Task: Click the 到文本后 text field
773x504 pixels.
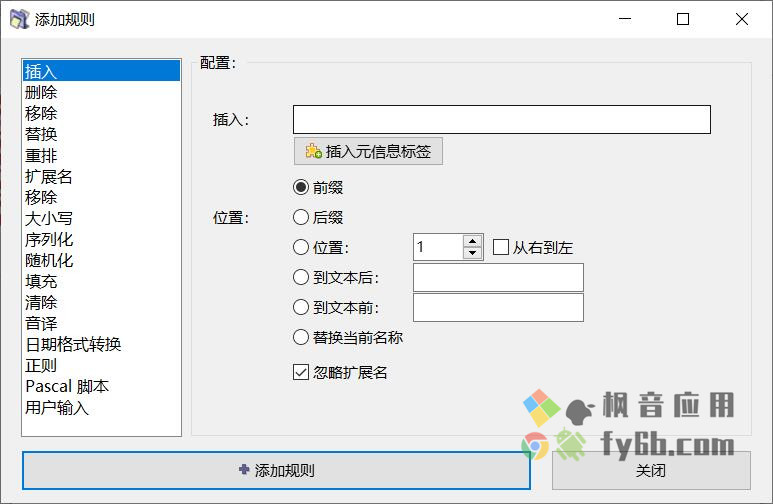Action: pyautogui.click(x=498, y=278)
